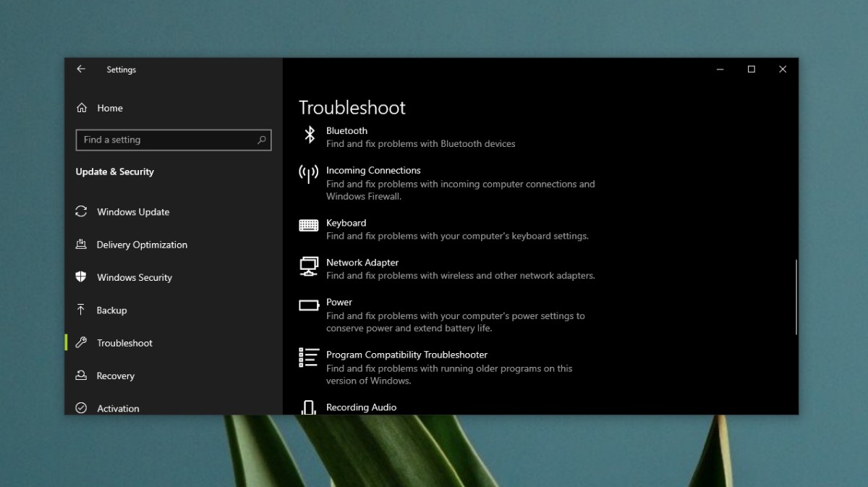Click the back arrow in Settings
The width and height of the screenshot is (868, 487).
[81, 69]
